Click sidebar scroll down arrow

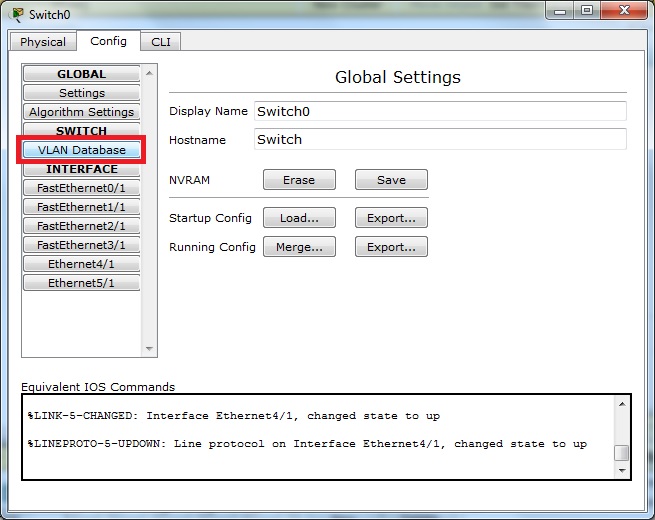[x=149, y=348]
